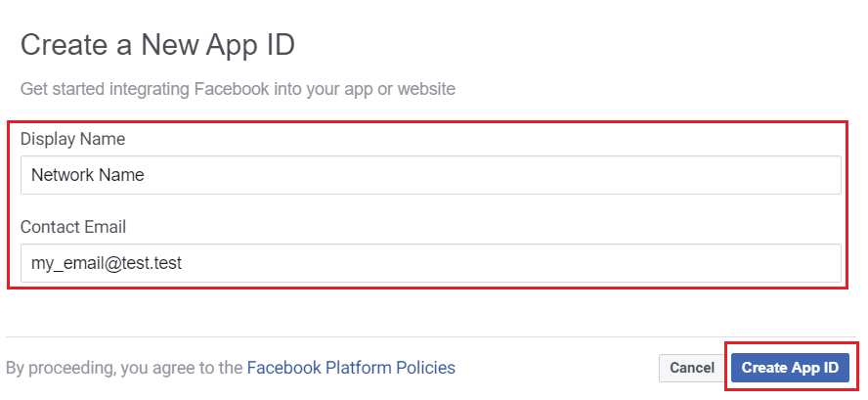Screen dimensions: 868x400
Task: Click the word 'Name' in Display Name label
Action: [x=104, y=140]
